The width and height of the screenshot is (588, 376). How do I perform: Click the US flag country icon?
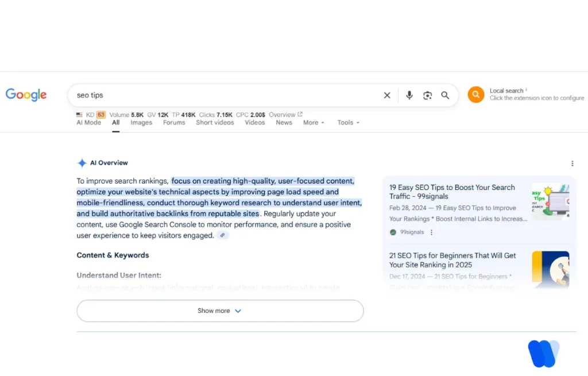pos(79,115)
